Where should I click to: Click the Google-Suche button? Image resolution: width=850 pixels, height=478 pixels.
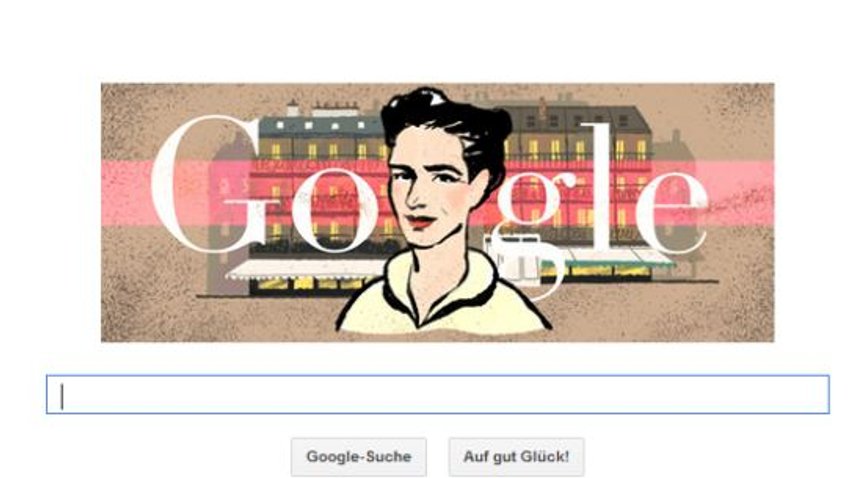pyautogui.click(x=358, y=457)
